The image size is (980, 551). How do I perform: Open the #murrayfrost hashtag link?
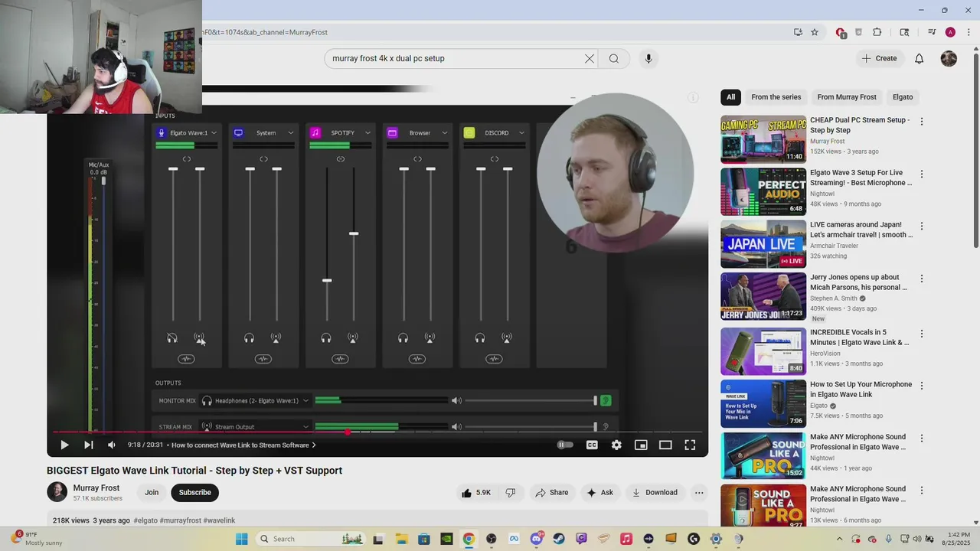(181, 520)
